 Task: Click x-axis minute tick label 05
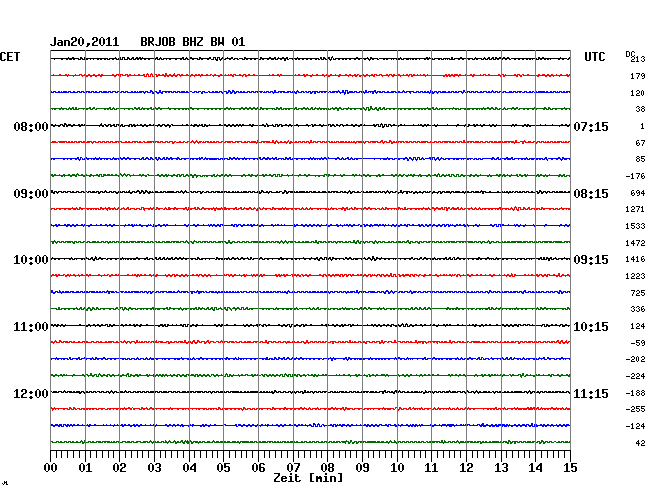[x=223, y=468]
